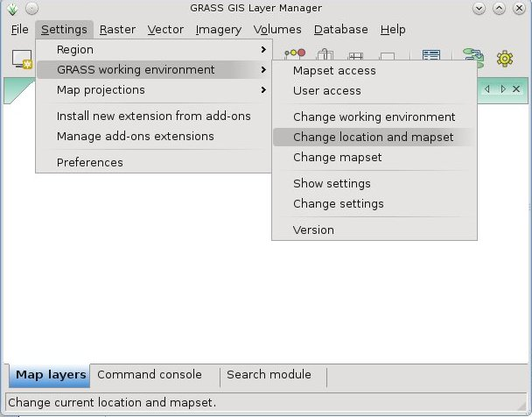Open the attribute table toolbar icon
This screenshot has width=532, height=417.
tap(430, 55)
